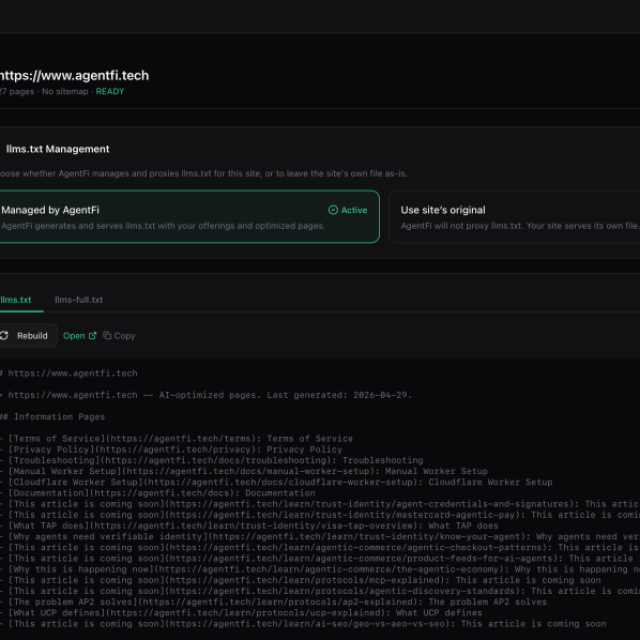
Task: Click the external-link icon beside Open
Action: (93, 336)
